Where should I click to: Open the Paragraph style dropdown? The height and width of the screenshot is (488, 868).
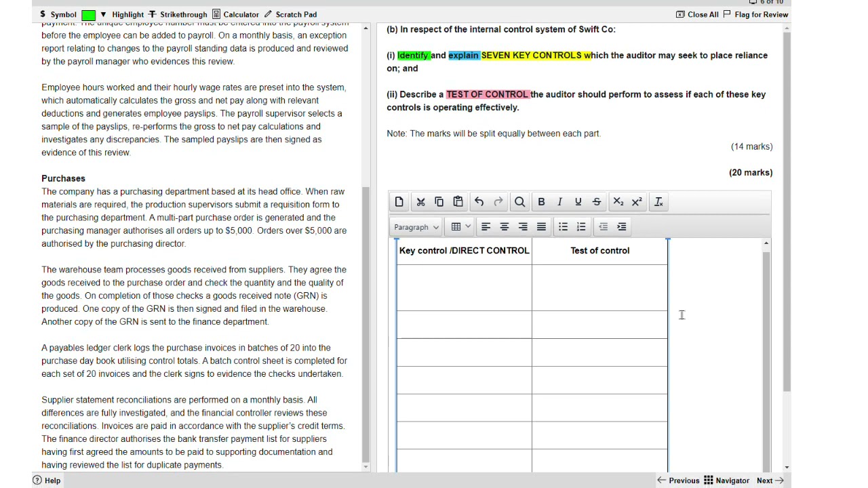416,227
